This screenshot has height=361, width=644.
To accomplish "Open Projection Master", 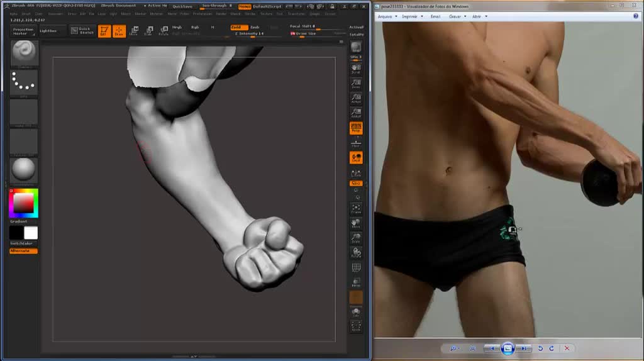I will click(23, 31).
